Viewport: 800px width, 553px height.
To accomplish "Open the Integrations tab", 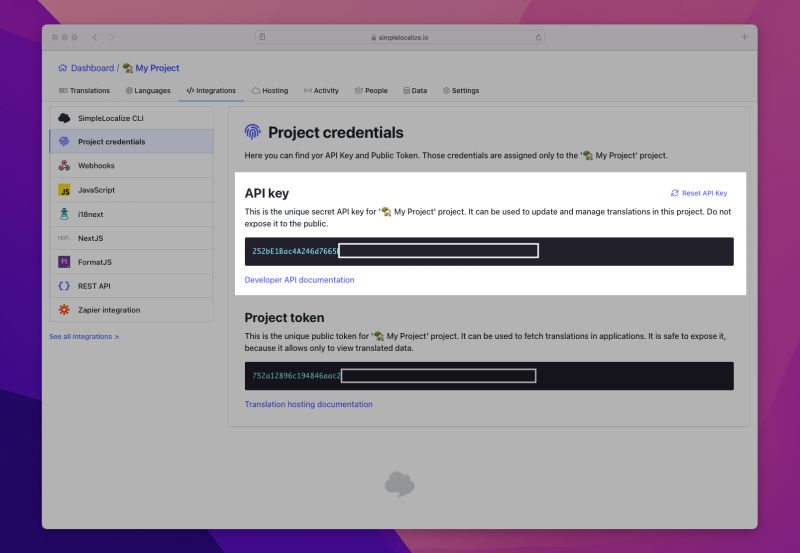I will click(211, 90).
